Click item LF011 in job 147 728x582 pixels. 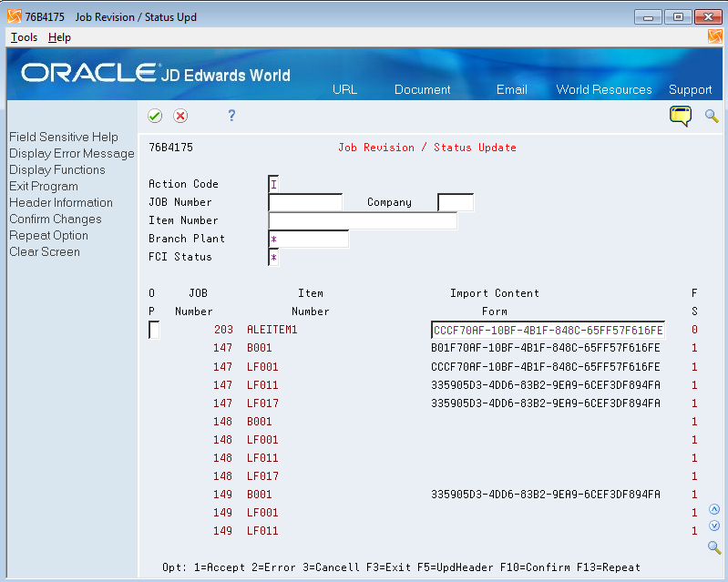point(262,384)
